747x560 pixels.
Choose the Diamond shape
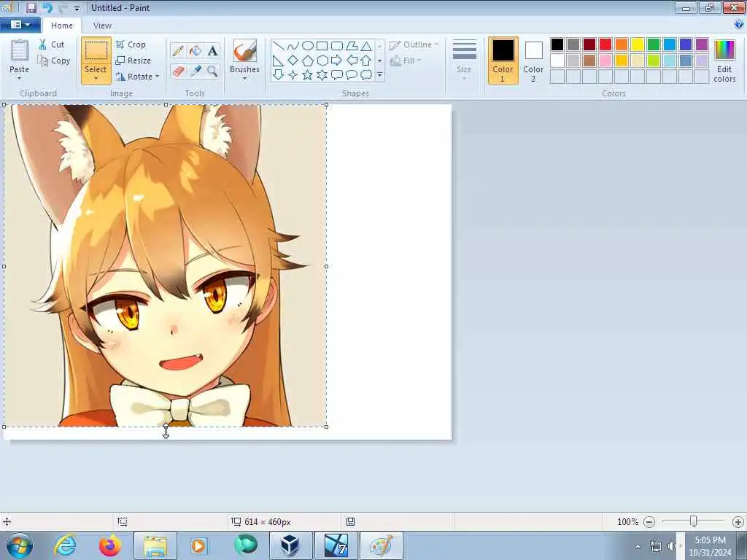pyautogui.click(x=293, y=61)
